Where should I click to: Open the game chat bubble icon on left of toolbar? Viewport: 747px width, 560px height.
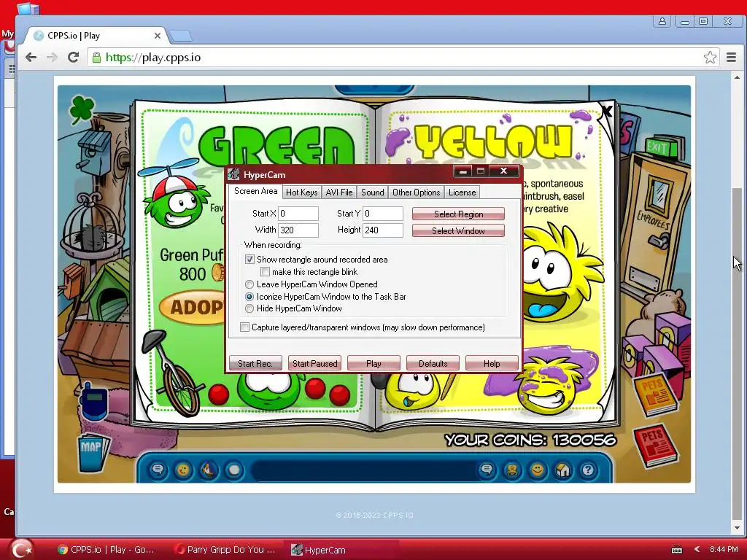[158, 470]
